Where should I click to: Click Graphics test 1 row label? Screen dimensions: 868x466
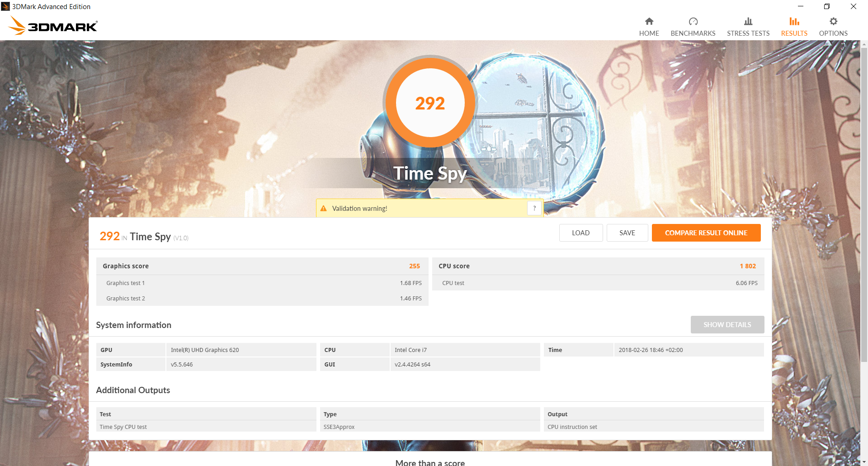pos(126,283)
